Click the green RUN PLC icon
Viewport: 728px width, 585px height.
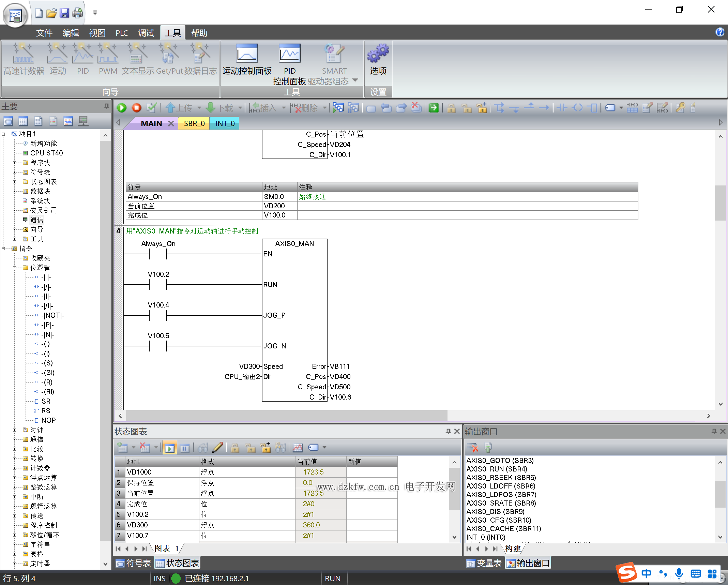(122, 108)
